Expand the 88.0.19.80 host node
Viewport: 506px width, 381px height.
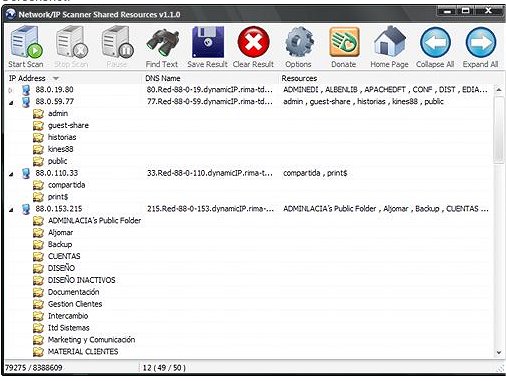11,90
